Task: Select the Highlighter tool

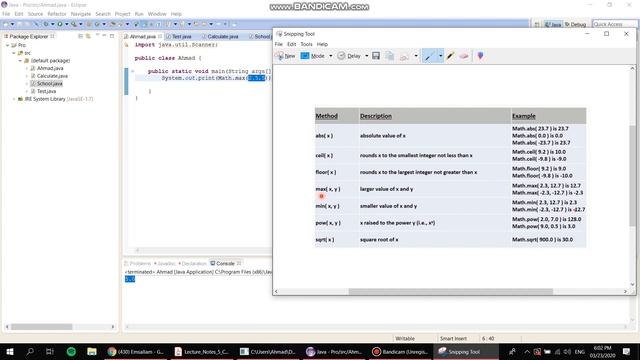Action: (x=450, y=56)
